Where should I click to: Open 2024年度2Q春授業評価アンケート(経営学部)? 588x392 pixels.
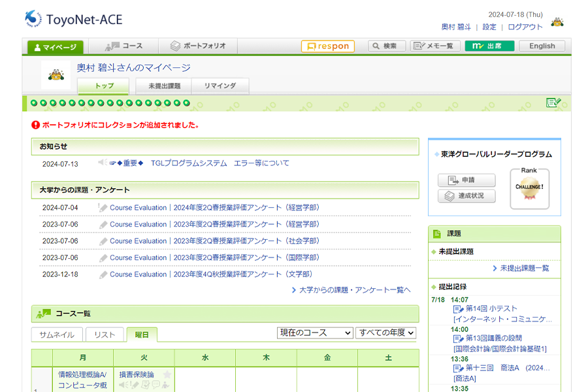coord(214,208)
